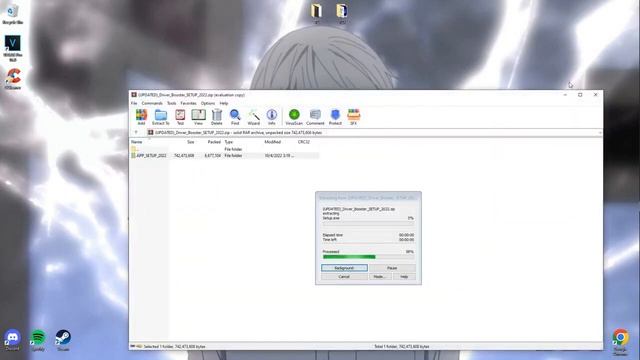The width and height of the screenshot is (640, 360).
Task: Select the APP_SETUP_2022 folder row
Action: coord(224,156)
